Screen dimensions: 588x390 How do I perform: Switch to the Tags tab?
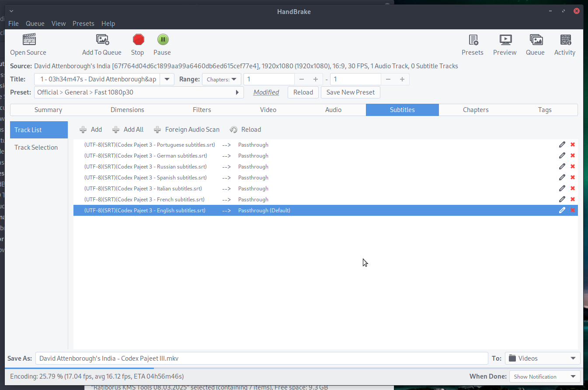pyautogui.click(x=545, y=110)
